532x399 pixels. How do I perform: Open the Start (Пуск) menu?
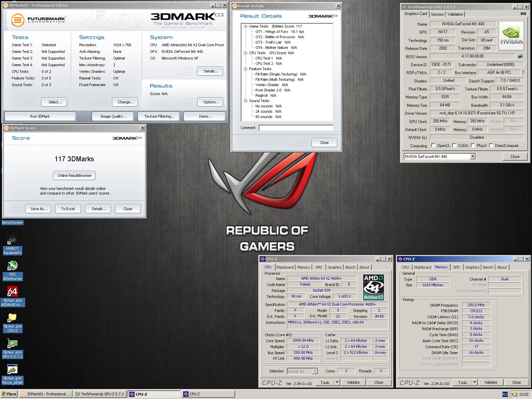[x=9, y=394]
